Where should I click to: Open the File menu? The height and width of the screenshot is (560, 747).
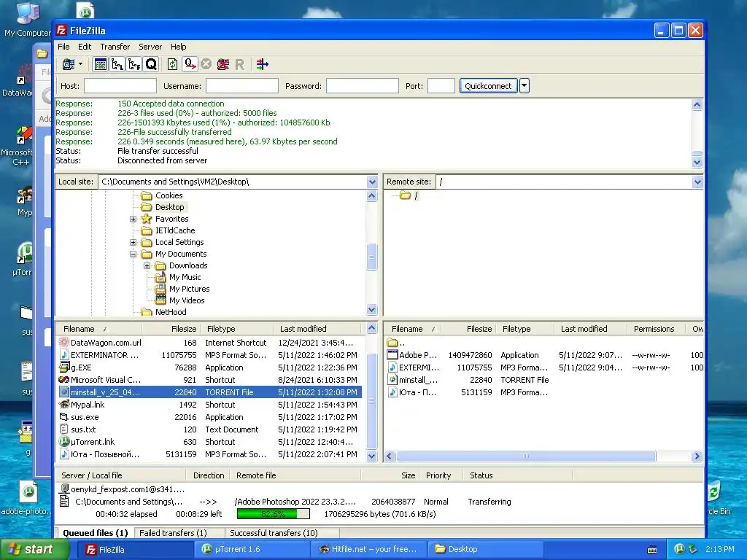[x=63, y=47]
